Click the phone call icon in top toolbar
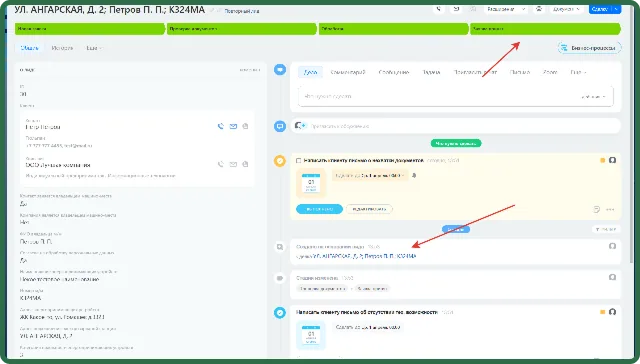 click(x=439, y=9)
